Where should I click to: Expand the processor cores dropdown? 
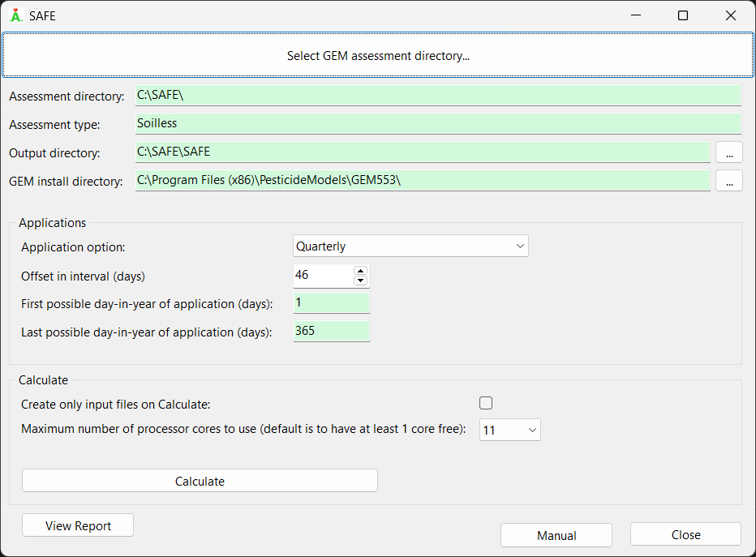[509, 431]
